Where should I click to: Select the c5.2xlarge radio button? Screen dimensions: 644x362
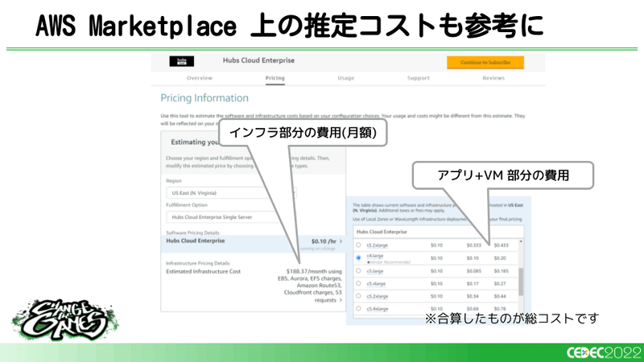[358, 296]
